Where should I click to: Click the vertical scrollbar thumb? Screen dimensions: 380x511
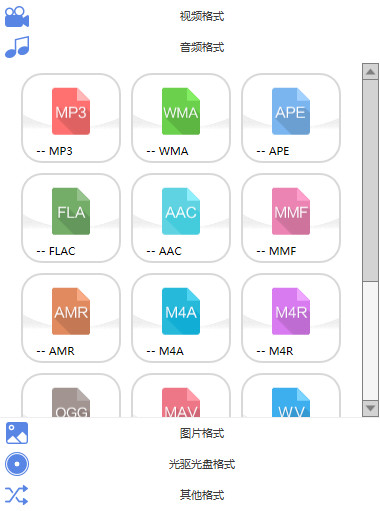coord(370,180)
